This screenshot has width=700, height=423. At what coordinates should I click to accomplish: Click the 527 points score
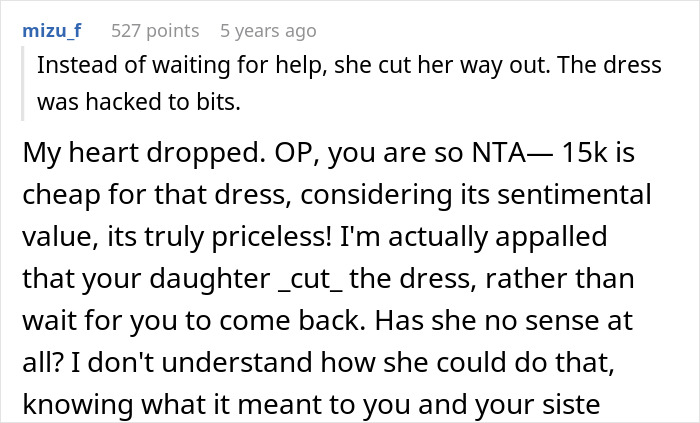click(155, 31)
